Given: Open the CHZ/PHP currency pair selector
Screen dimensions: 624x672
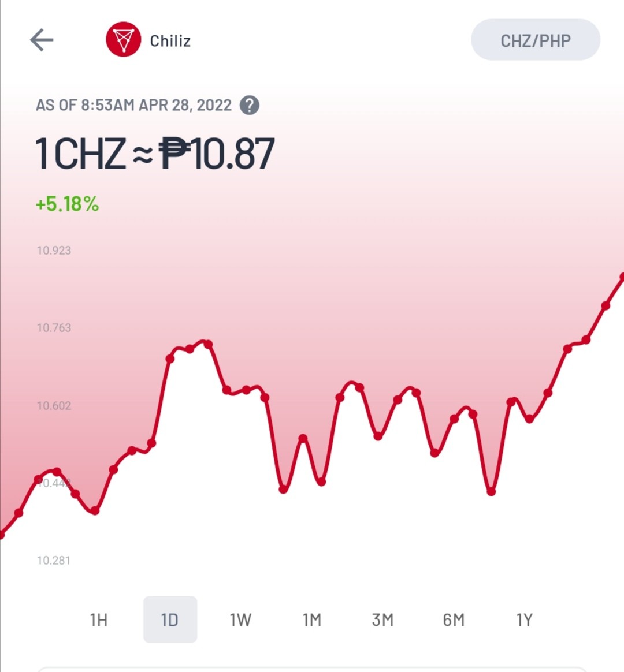Looking at the screenshot, I should pyautogui.click(x=535, y=40).
